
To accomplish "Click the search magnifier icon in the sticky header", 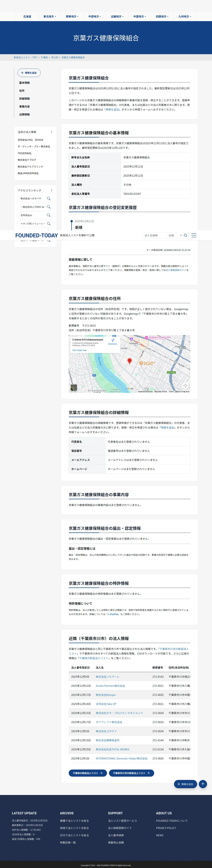I will point(185,235).
